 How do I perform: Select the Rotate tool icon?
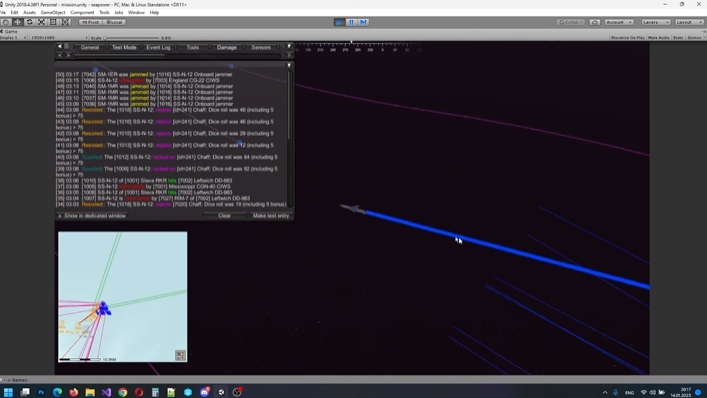coord(29,22)
